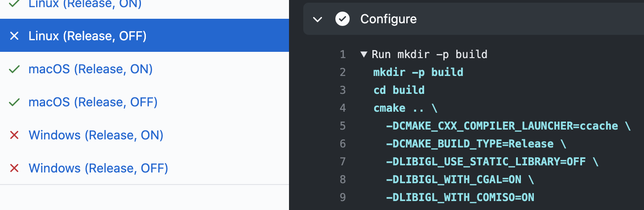644x210 pixels.
Task: Click the -DCMAKE_CXX_COMPILER_LAUNCHER=ccache line
Action: 508,126
